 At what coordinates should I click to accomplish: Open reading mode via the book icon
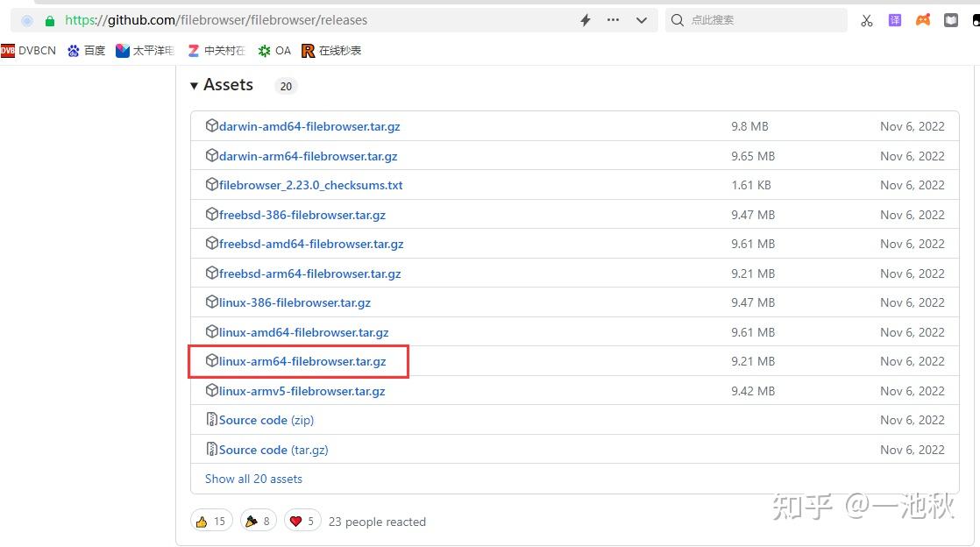tap(951, 19)
